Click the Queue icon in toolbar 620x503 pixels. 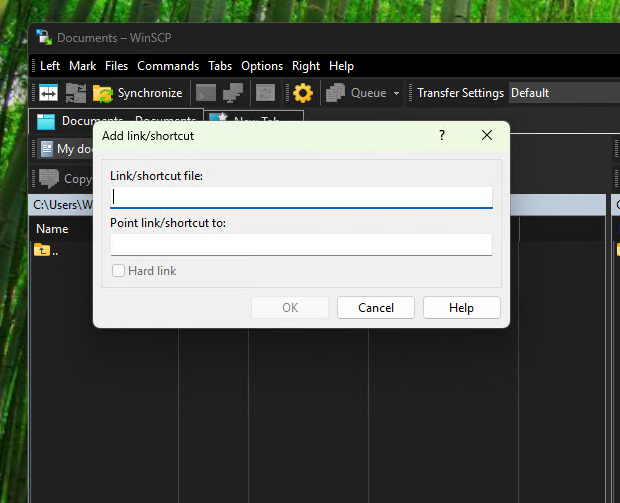click(x=335, y=93)
